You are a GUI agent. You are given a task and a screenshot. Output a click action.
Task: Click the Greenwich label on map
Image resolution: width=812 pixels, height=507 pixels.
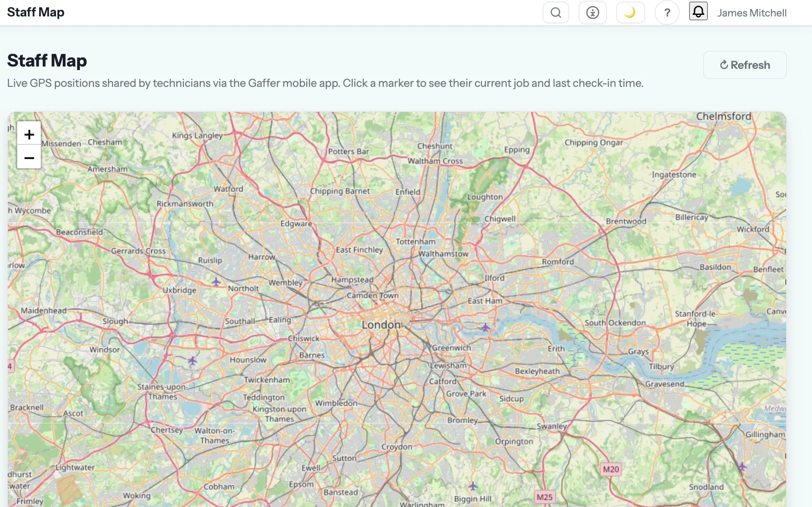(x=451, y=348)
